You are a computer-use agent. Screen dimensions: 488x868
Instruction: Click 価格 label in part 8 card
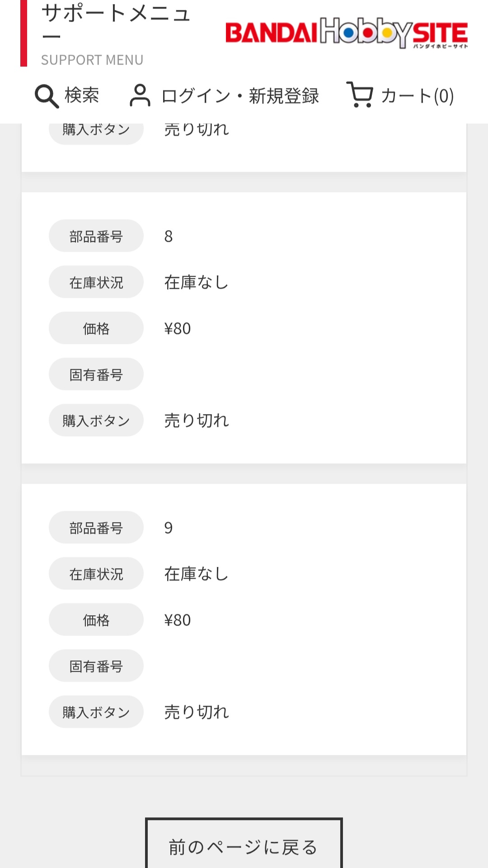tap(96, 328)
